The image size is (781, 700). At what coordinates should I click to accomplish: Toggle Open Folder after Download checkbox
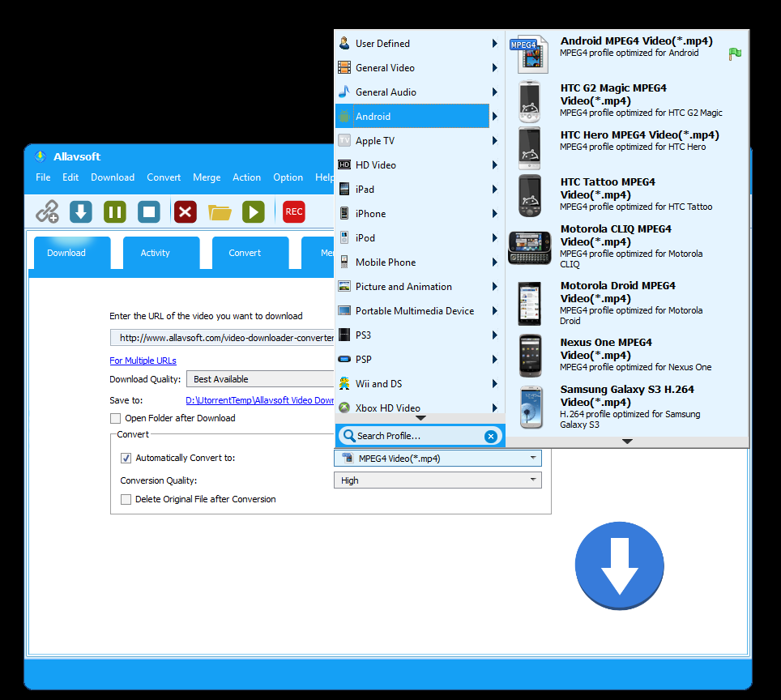pos(116,419)
